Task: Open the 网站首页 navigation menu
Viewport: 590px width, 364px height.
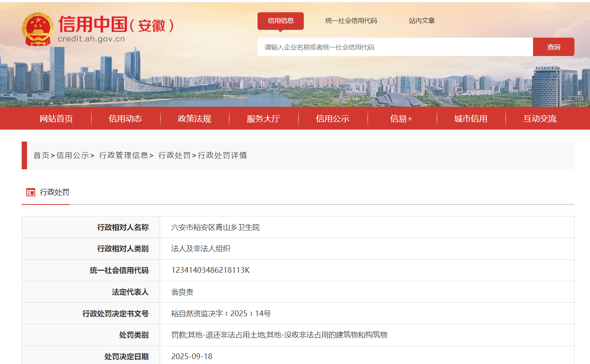Action: pyautogui.click(x=57, y=118)
